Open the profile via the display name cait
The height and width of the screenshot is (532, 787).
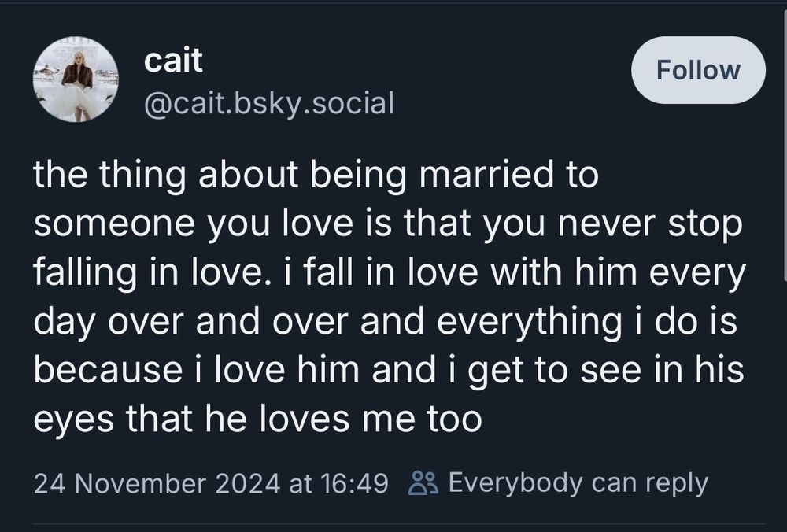[x=175, y=60]
